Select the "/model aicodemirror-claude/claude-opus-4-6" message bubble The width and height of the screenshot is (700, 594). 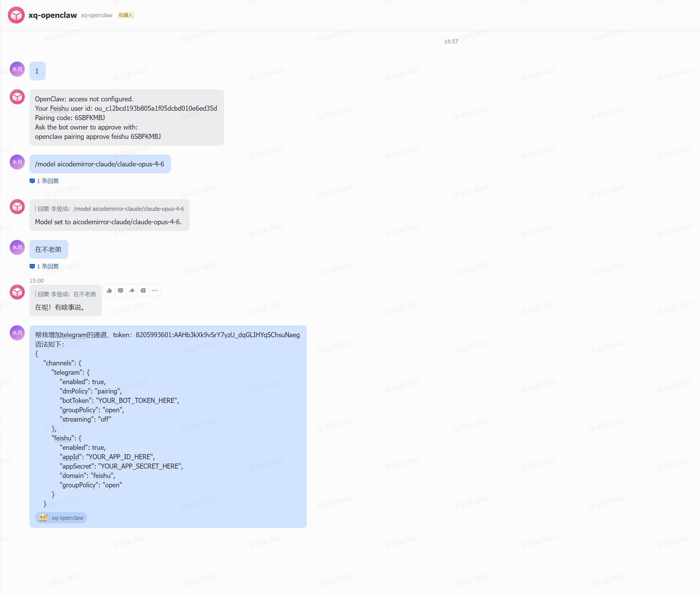point(100,164)
